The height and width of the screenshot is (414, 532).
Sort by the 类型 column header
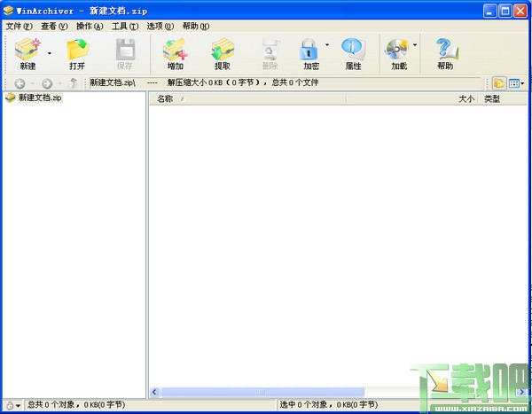pyautogui.click(x=502, y=98)
